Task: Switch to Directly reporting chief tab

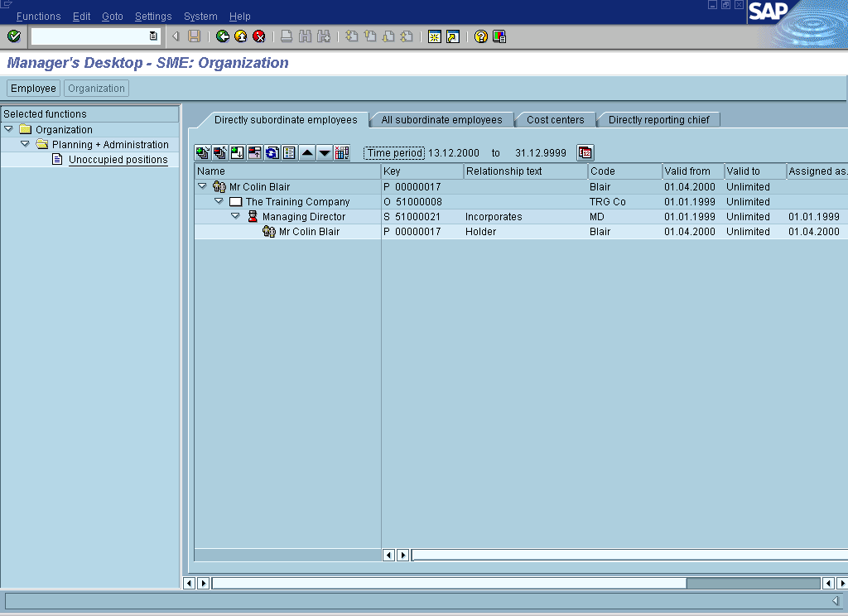Action: (658, 119)
